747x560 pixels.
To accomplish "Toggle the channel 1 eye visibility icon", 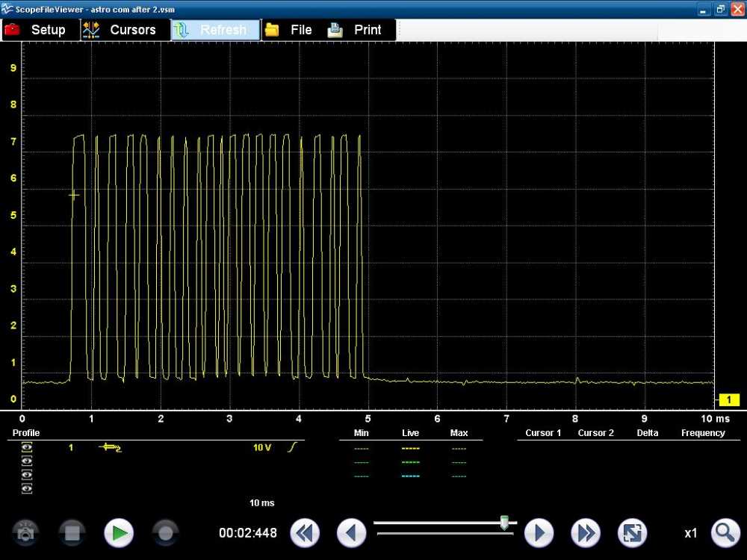I will (x=28, y=447).
